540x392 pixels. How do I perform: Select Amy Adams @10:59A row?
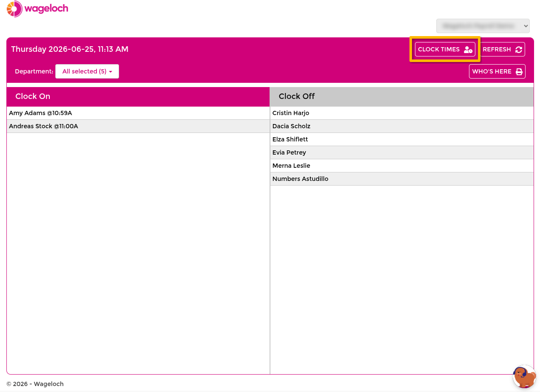(x=138, y=113)
